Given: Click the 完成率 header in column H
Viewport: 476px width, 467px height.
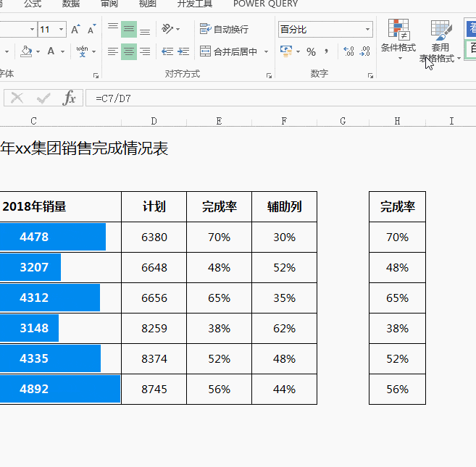Looking at the screenshot, I should [397, 206].
